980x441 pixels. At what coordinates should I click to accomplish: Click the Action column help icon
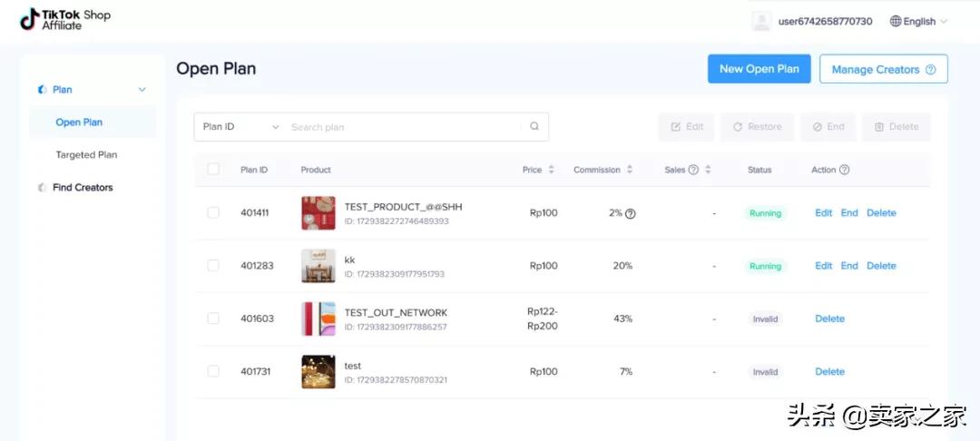pos(845,170)
